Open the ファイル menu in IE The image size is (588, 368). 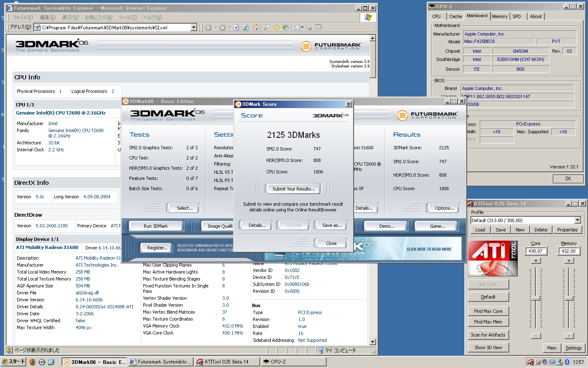click(x=23, y=18)
